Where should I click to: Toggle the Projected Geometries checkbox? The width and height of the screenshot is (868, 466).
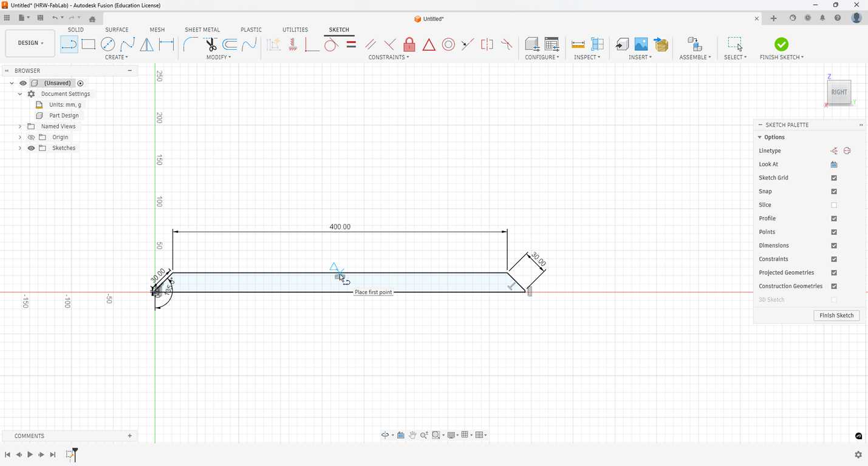point(834,272)
